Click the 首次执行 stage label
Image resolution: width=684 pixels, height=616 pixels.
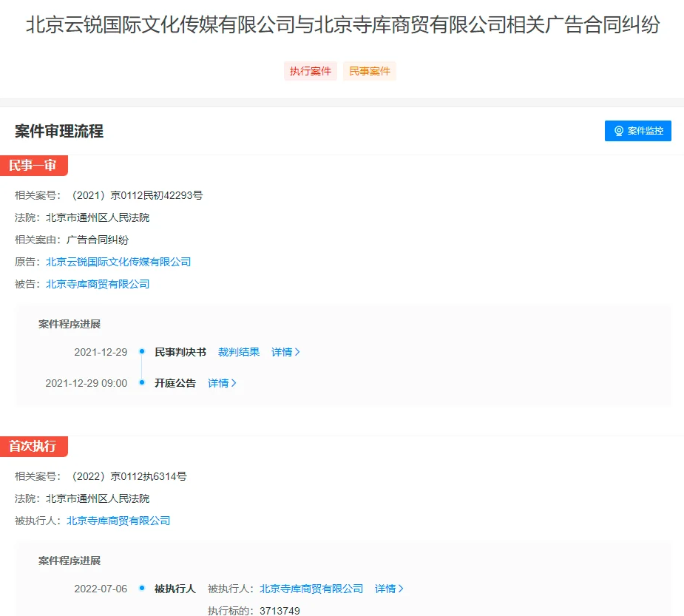[x=33, y=447]
